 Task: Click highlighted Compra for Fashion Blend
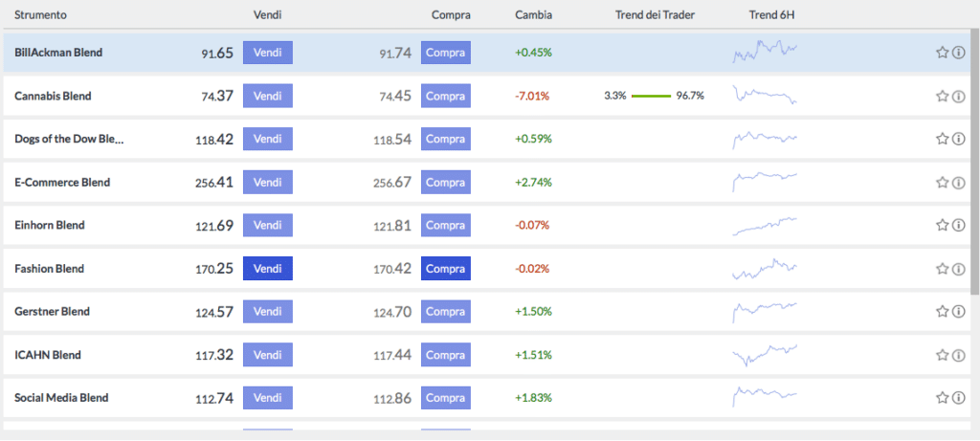click(446, 269)
